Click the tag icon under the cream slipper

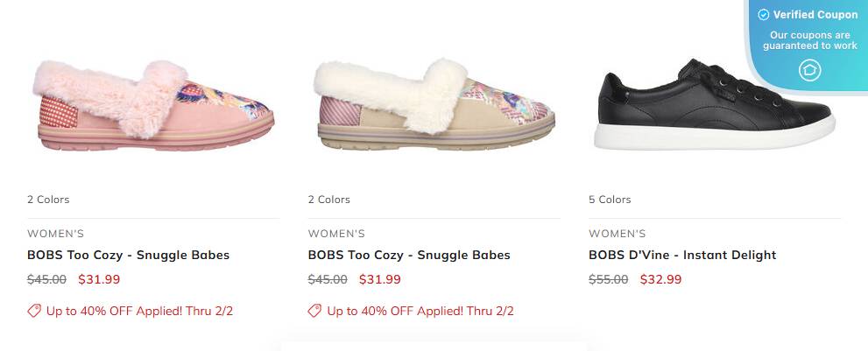click(x=314, y=311)
